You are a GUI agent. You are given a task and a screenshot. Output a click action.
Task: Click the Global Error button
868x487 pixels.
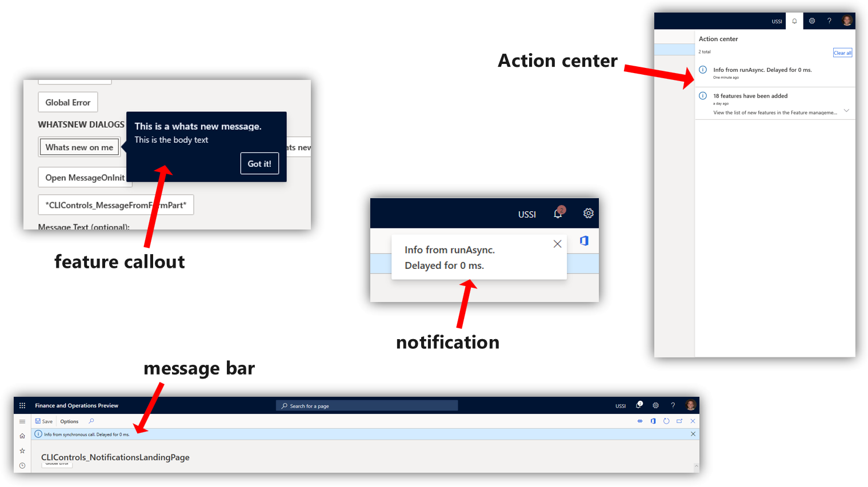click(68, 103)
